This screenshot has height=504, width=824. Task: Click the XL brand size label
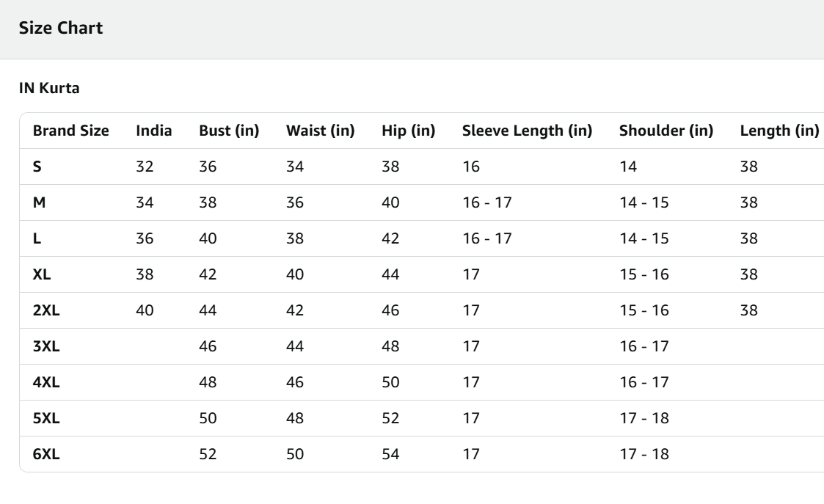point(41,274)
